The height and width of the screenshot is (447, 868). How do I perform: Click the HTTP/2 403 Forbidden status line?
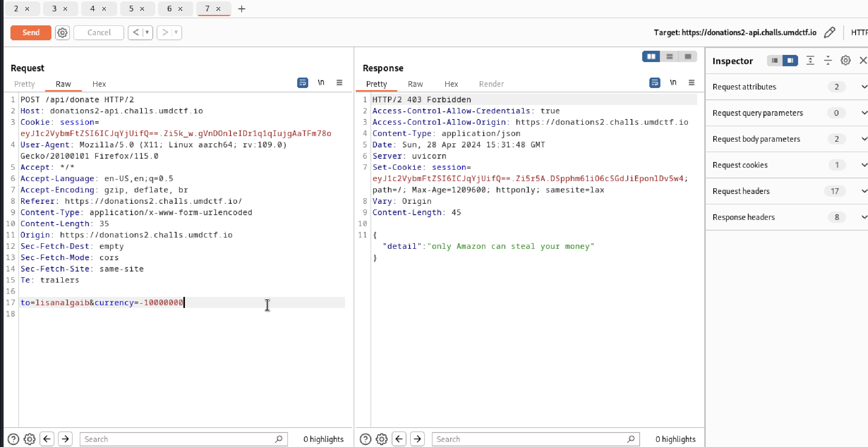click(x=421, y=100)
